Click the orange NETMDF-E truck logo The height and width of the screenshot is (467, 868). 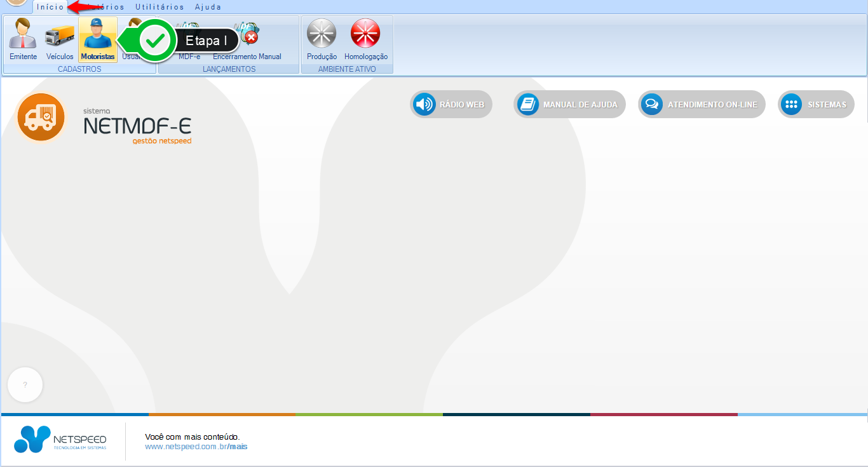(x=41, y=118)
